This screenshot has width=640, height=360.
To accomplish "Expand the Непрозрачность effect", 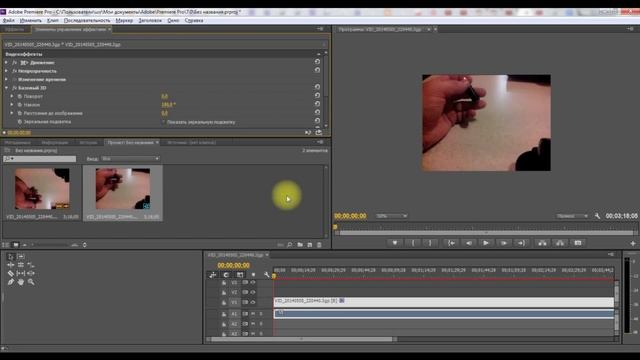I will 6,71.
